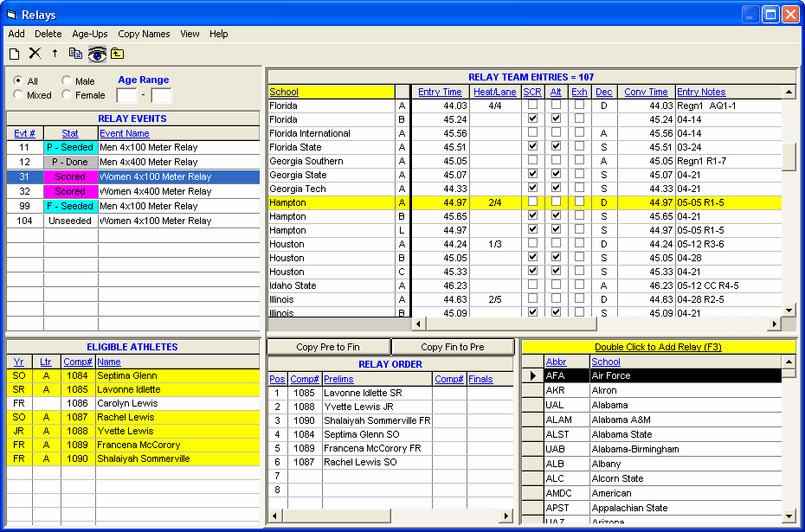805x532 pixels.
Task: Click Double Click to Add Relay (F3)
Action: [658, 347]
